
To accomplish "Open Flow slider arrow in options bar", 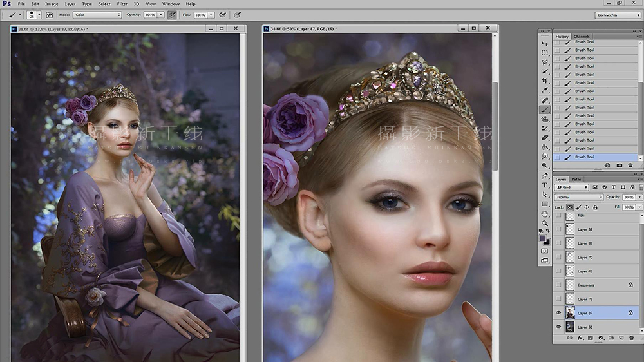I will click(211, 15).
